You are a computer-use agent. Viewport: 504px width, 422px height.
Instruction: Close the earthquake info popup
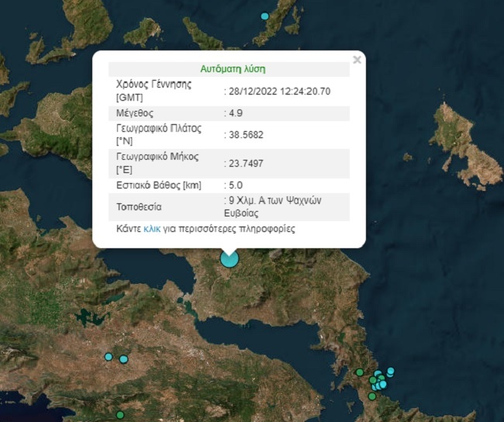point(357,60)
